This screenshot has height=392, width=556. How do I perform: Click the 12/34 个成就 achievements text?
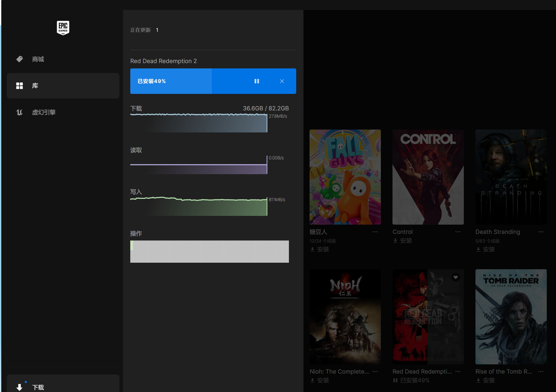(323, 241)
